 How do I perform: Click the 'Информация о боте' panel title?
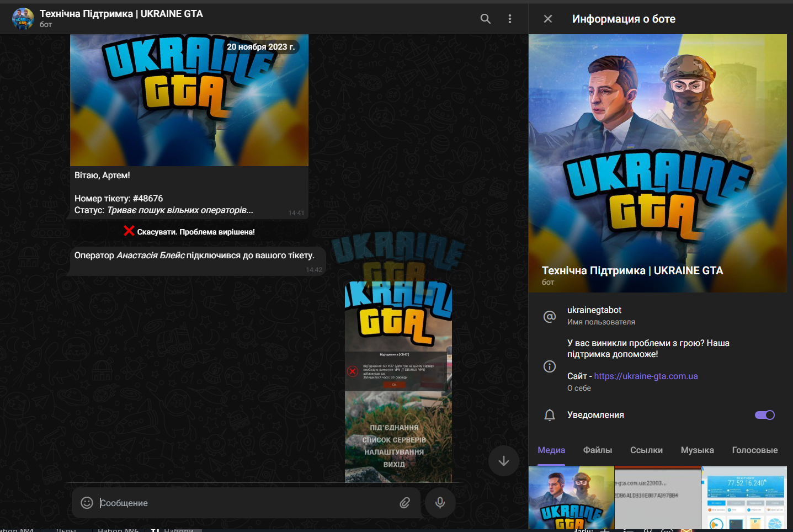pos(624,19)
